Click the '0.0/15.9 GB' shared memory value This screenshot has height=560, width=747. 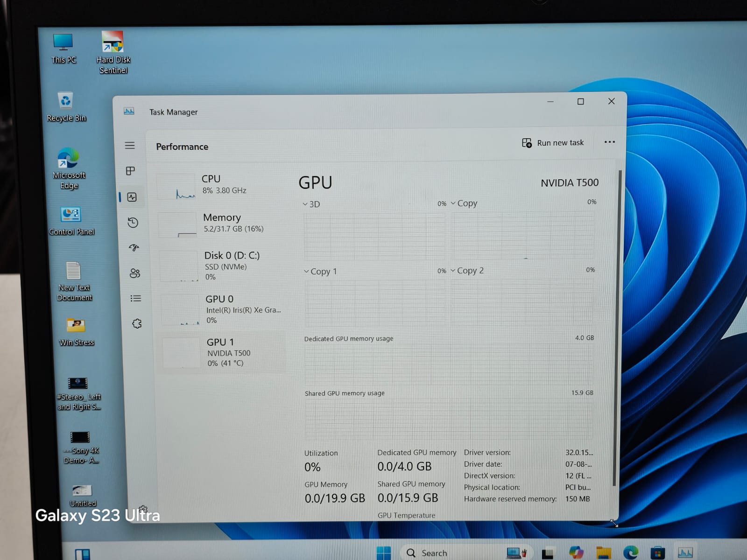coord(408,498)
